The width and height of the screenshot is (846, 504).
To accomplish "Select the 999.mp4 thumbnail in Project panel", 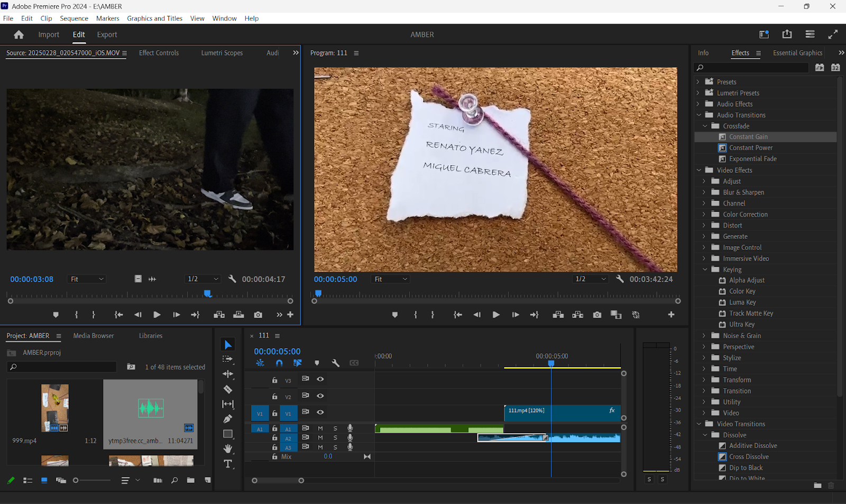I will (x=55, y=408).
